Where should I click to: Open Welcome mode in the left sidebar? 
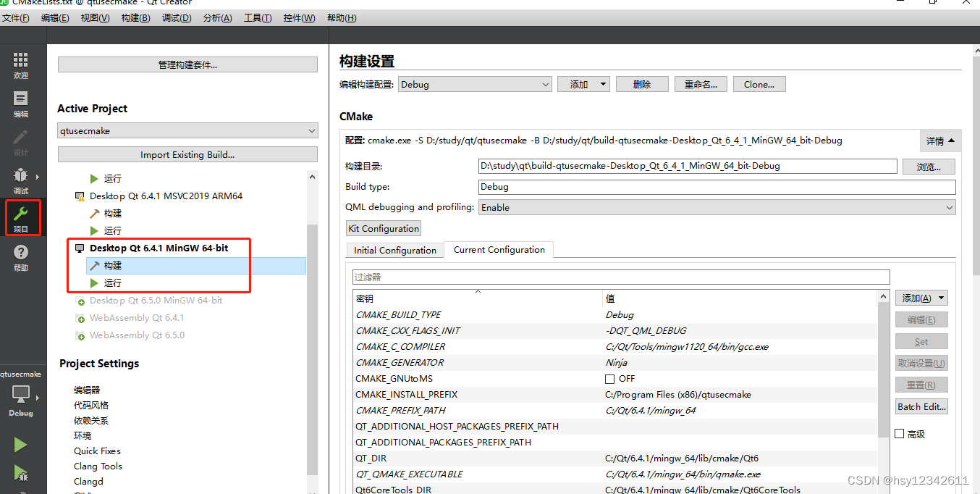tap(21, 65)
